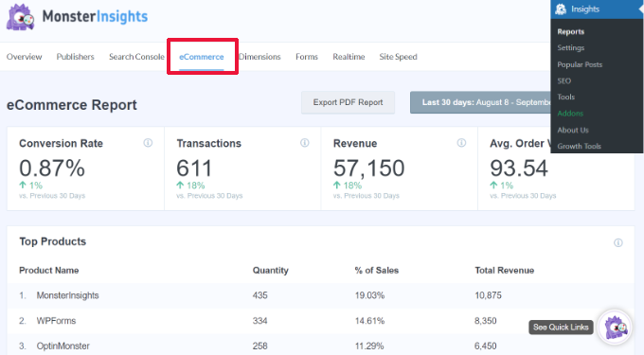Image resolution: width=644 pixels, height=355 pixels.
Task: Click See Quick Links tooltip label
Action: (561, 328)
